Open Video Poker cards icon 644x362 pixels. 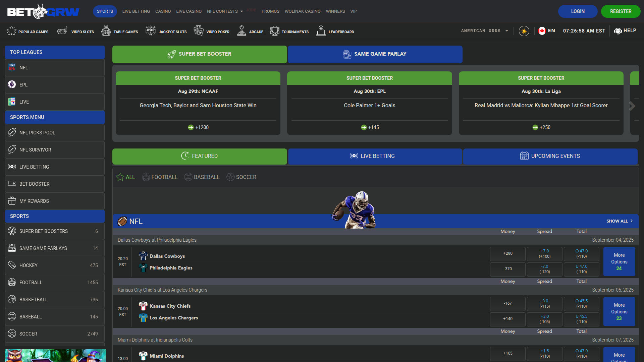pos(199,31)
